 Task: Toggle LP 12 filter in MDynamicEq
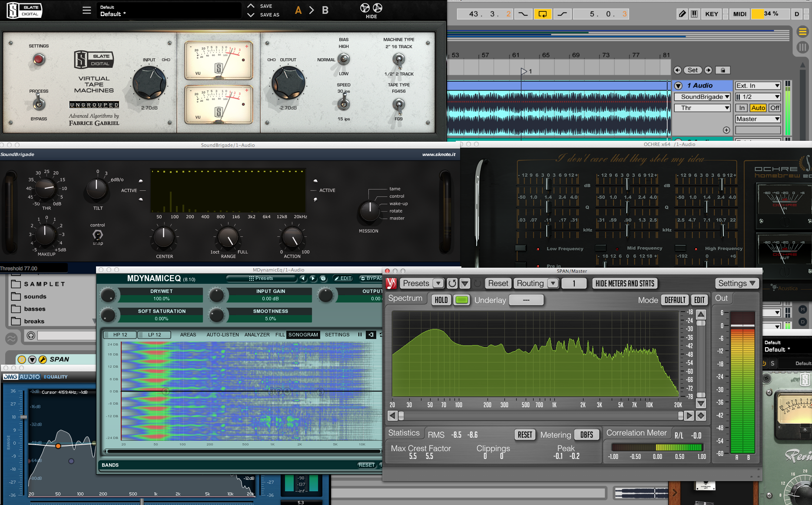point(154,335)
